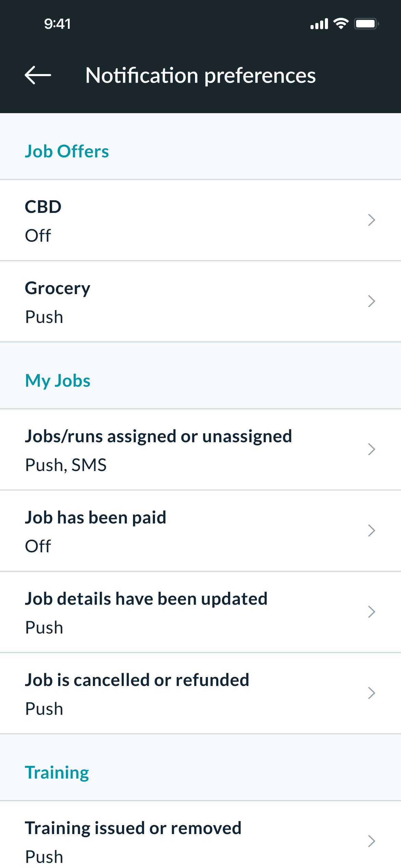The height and width of the screenshot is (868, 401).
Task: Tap chevron for Jobs/runs assigned or unassigned
Action: (x=372, y=449)
